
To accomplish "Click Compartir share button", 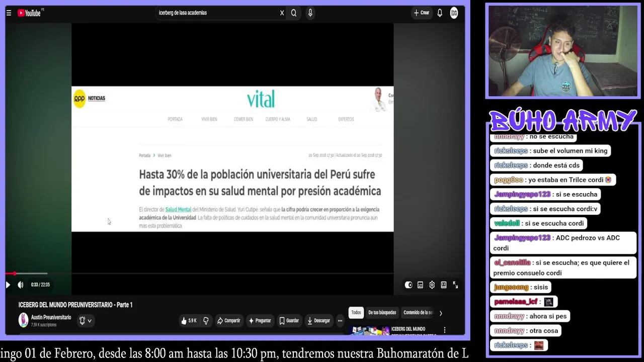I will click(x=229, y=321).
